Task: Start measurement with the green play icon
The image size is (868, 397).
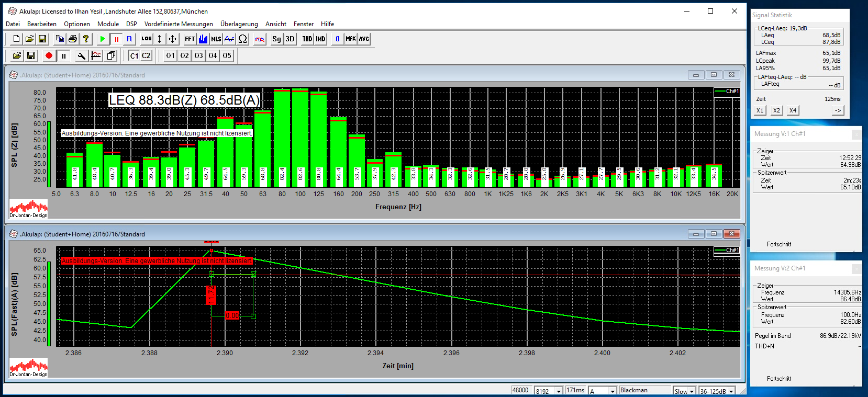Action: click(103, 39)
